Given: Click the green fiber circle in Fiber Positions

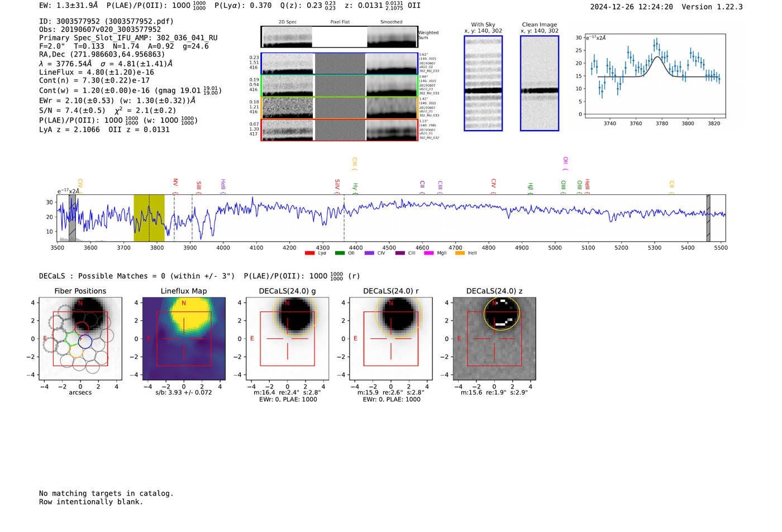Looking at the screenshot, I should [x=73, y=338].
